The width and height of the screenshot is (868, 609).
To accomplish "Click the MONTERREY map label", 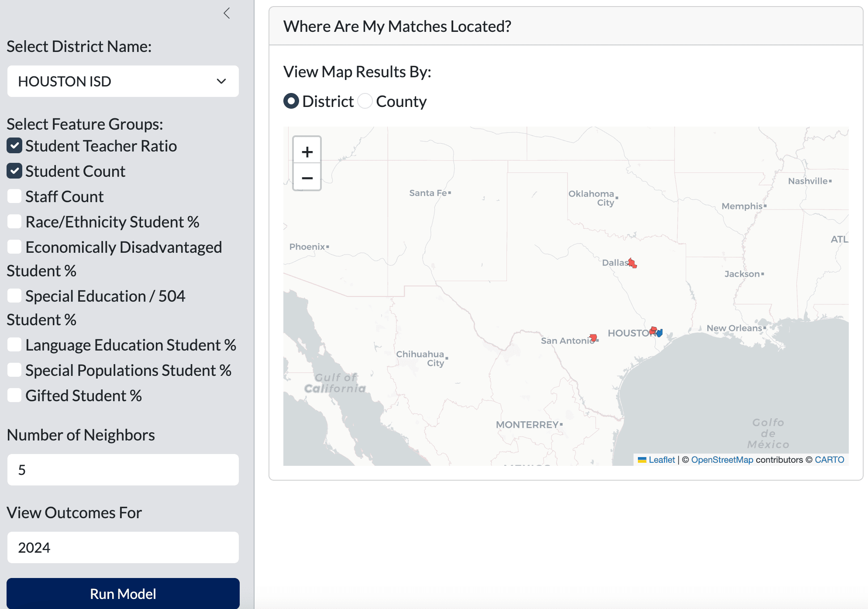I will (x=527, y=424).
